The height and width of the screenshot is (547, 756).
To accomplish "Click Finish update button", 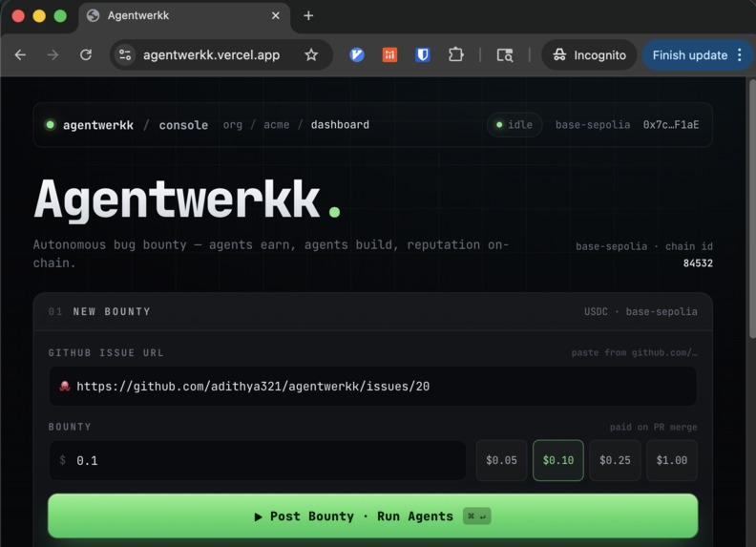I will pos(689,55).
